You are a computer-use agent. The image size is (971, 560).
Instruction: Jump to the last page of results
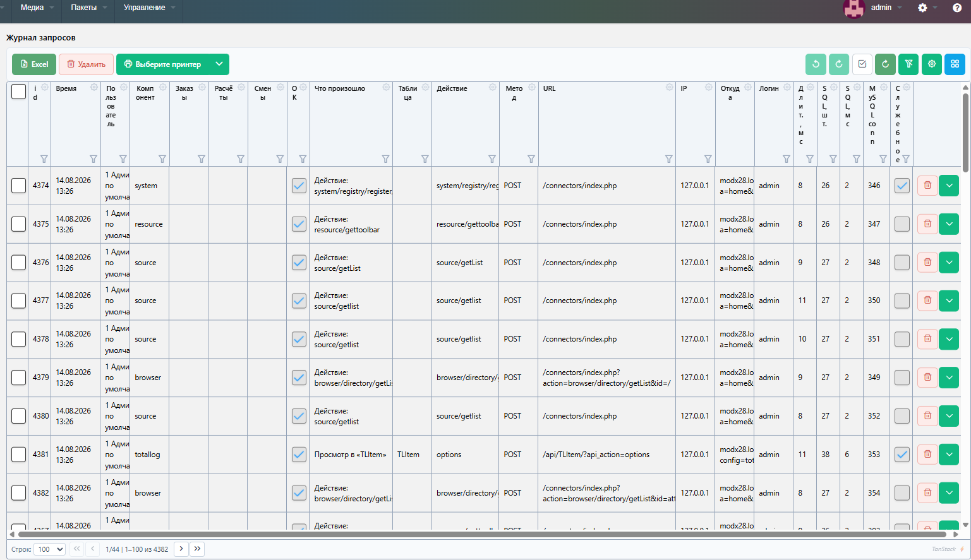click(x=198, y=549)
